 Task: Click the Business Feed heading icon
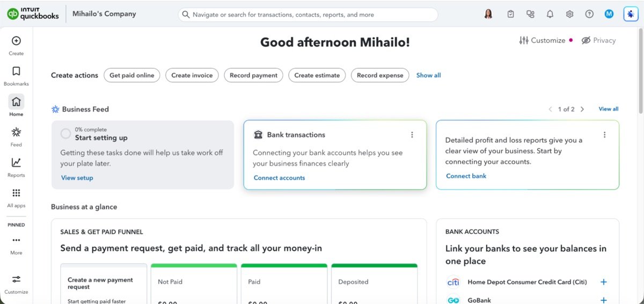55,109
